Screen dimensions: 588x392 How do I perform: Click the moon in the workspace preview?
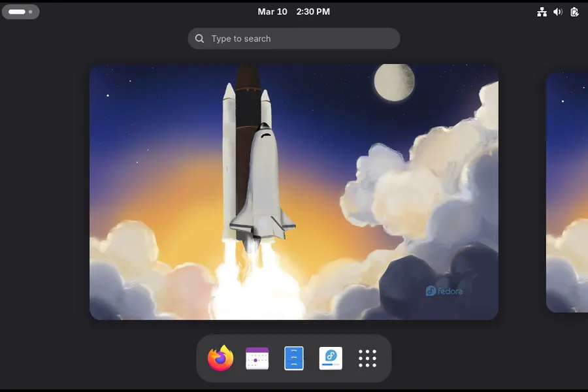pyautogui.click(x=395, y=80)
